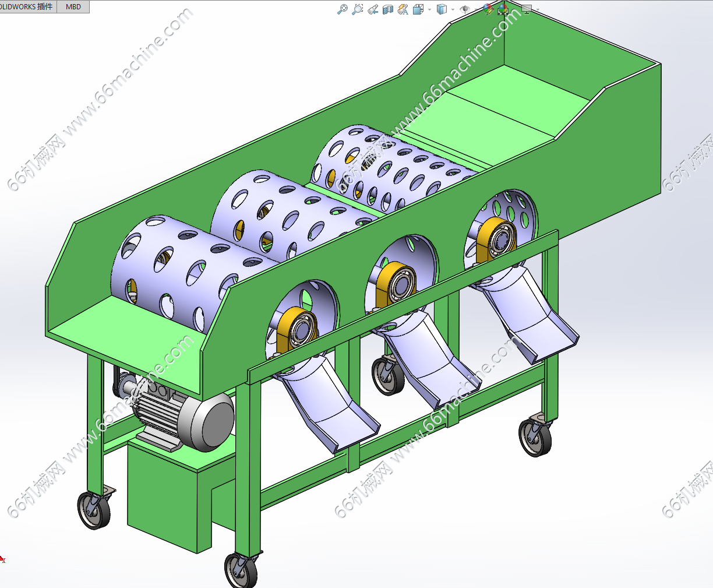Click the Display Style cube icon
The width and height of the screenshot is (713, 588).
click(442, 9)
